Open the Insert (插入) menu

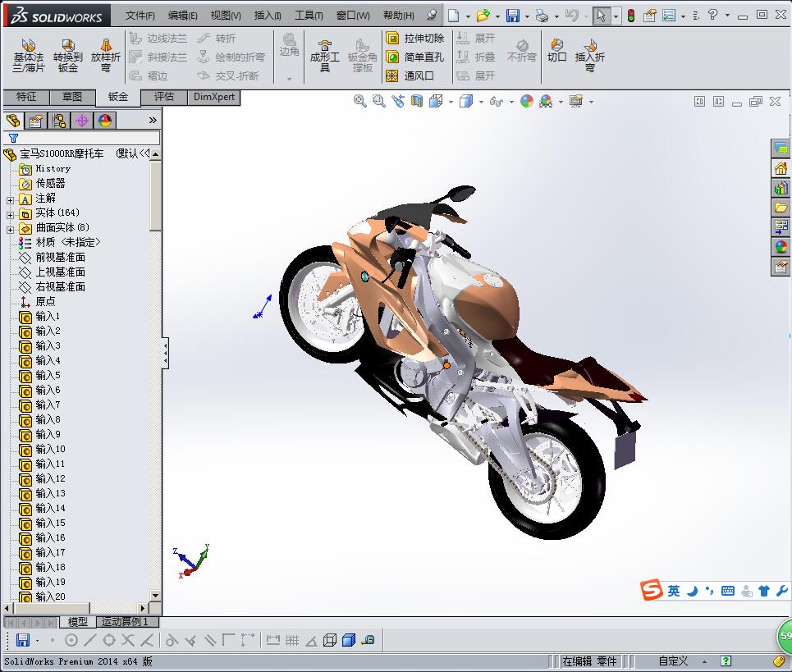268,16
